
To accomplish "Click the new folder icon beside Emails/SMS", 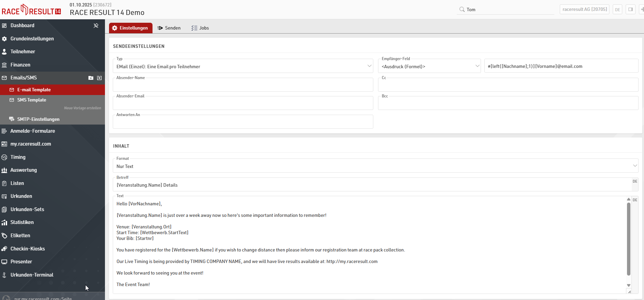I will [91, 78].
